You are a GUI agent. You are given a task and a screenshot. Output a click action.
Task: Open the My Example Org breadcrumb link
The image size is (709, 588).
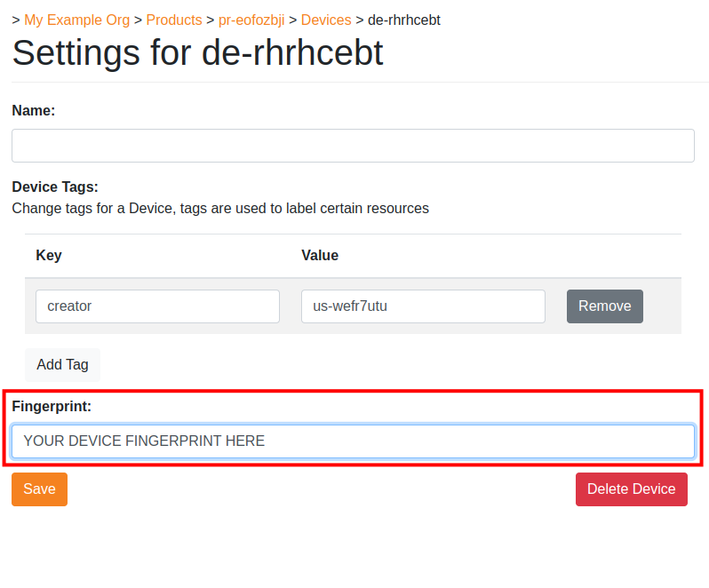(76, 20)
